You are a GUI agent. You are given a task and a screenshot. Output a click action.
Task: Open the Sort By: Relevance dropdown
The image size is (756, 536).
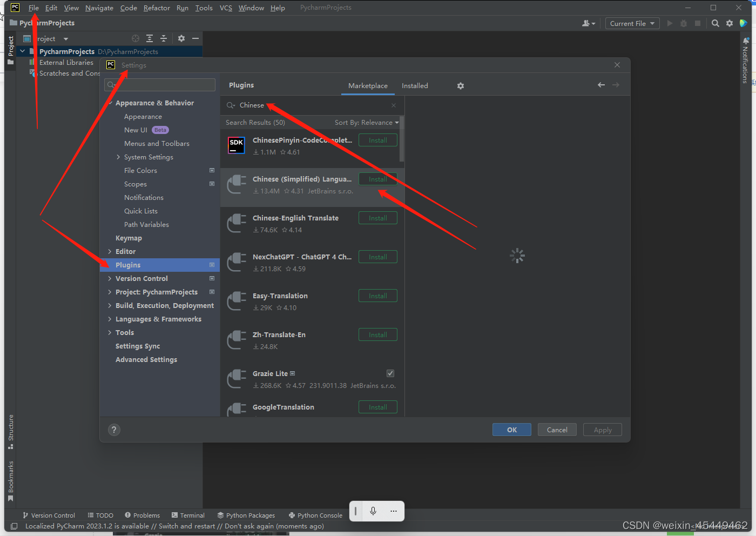coord(367,123)
